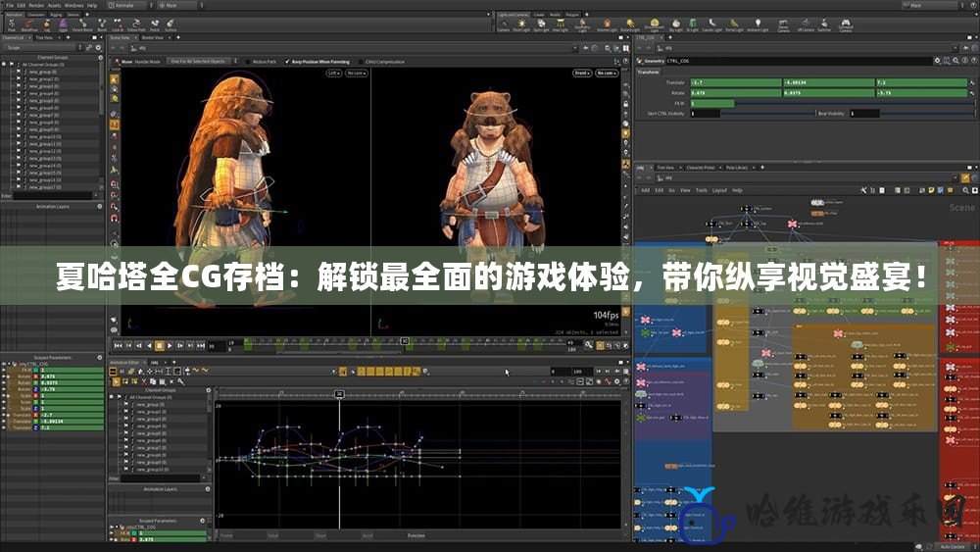This screenshot has height=552, width=980.
Task: Switch to the Character Picker tab
Action: click(701, 168)
